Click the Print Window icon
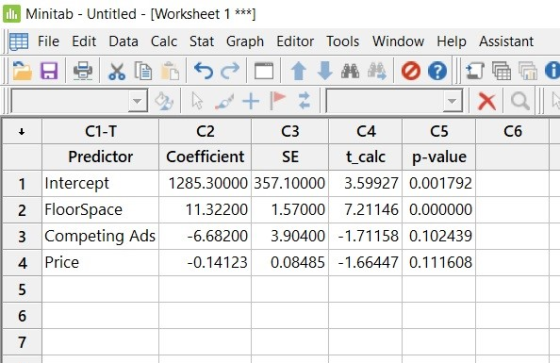Viewport: 560px width, 363px height. [83, 71]
